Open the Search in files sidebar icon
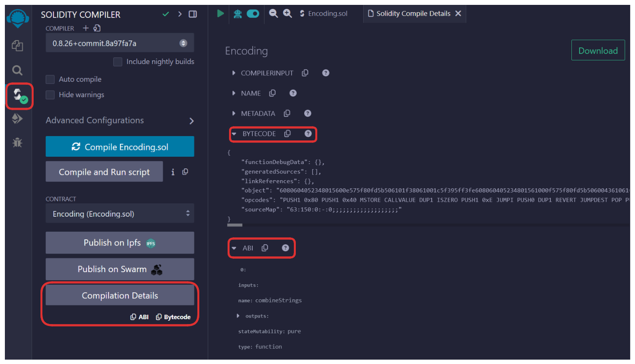Screen dimensions: 635x364 [x=17, y=71]
